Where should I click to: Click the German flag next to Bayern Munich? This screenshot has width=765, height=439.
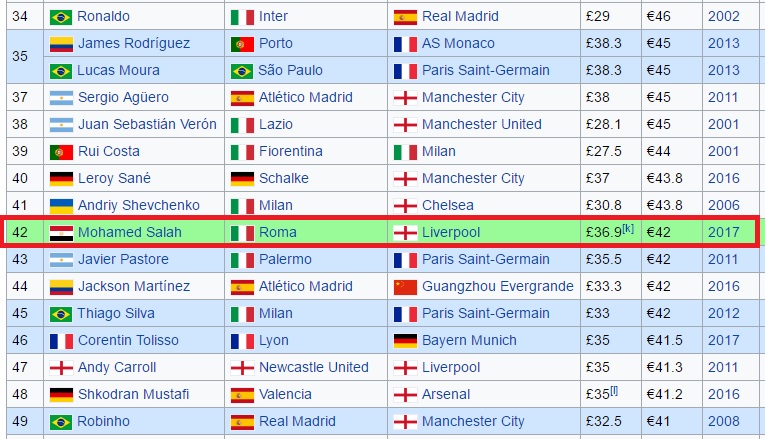coord(405,340)
